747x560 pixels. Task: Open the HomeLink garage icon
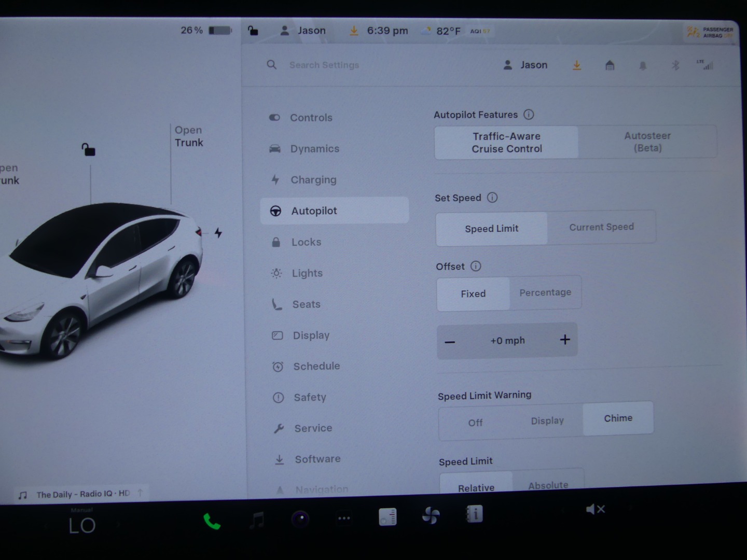pos(610,65)
